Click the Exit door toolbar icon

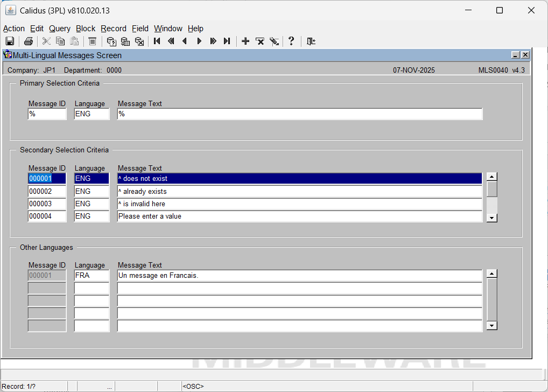click(311, 41)
